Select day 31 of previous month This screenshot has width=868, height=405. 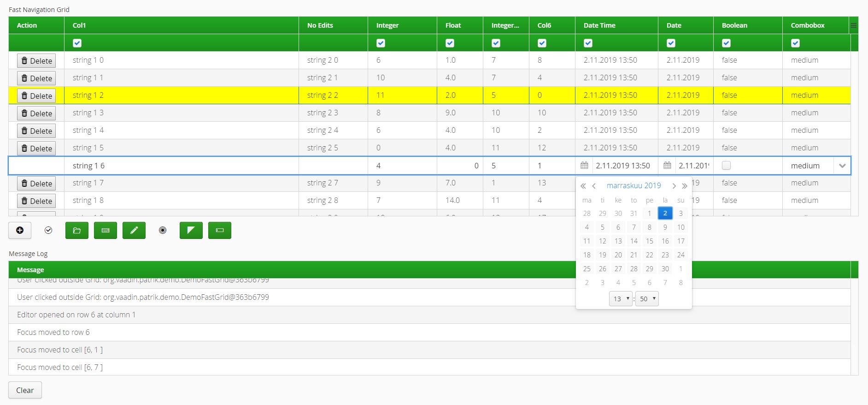(x=633, y=213)
